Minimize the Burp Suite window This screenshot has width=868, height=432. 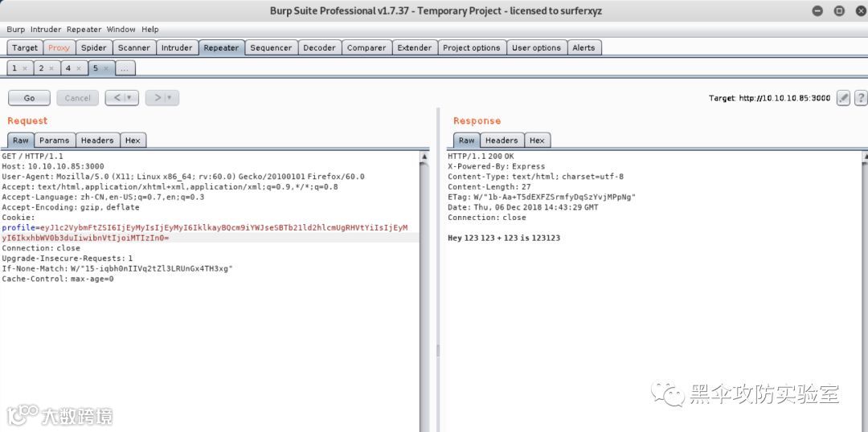point(817,10)
